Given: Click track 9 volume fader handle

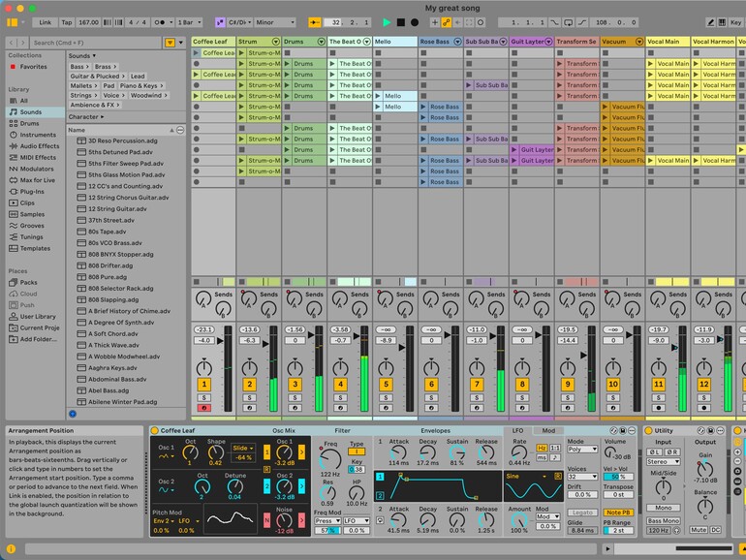Looking at the screenshot, I should tap(584, 356).
